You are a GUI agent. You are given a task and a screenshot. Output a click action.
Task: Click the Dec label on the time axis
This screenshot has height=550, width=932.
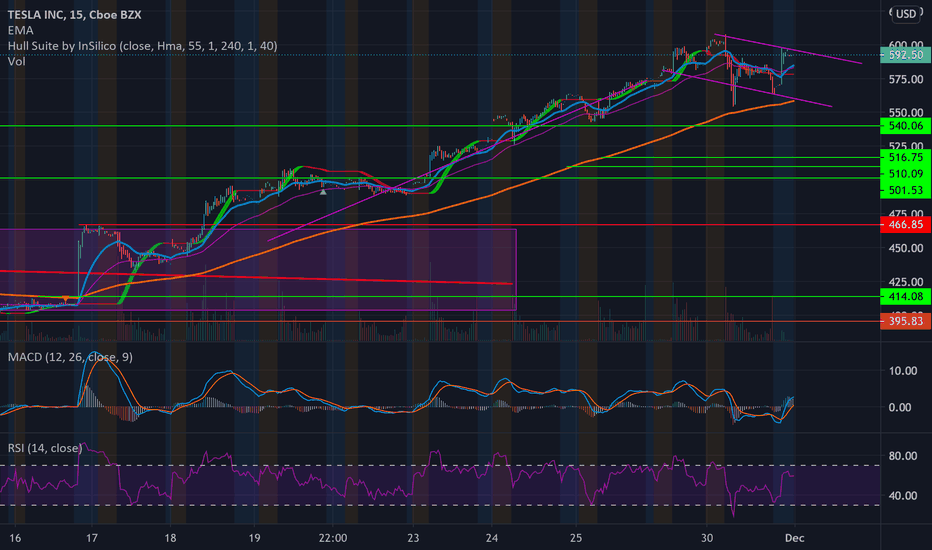pos(795,538)
